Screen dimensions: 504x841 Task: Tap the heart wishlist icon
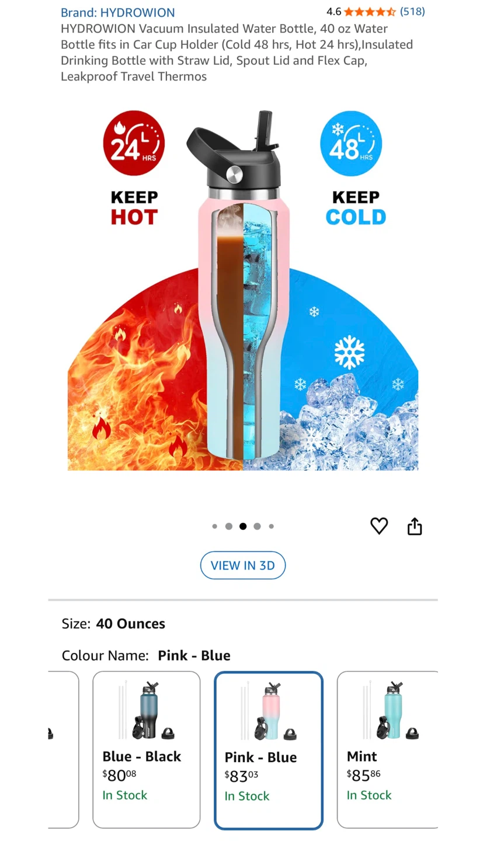379,526
